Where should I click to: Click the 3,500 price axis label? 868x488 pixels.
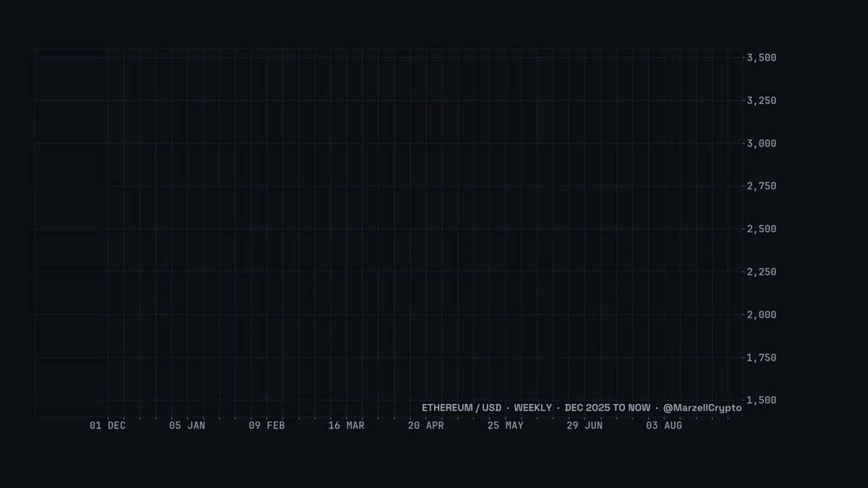tap(762, 58)
